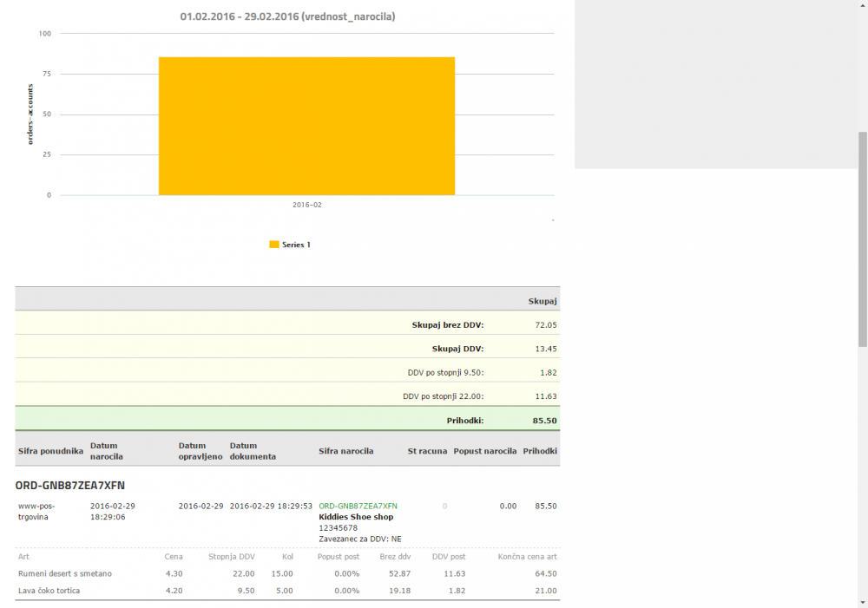
Task: Click the yellow bar for 2016-02
Action: [x=306, y=126]
